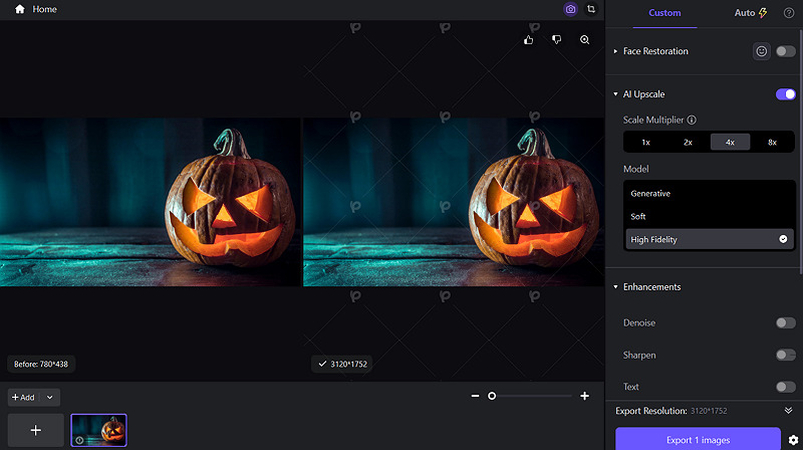This screenshot has width=803, height=450.
Task: Click the Home house icon
Action: 19,9
